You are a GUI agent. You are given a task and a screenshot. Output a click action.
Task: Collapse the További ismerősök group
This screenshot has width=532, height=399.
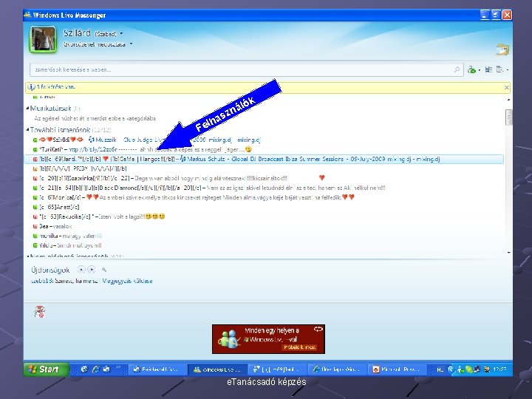(28, 129)
